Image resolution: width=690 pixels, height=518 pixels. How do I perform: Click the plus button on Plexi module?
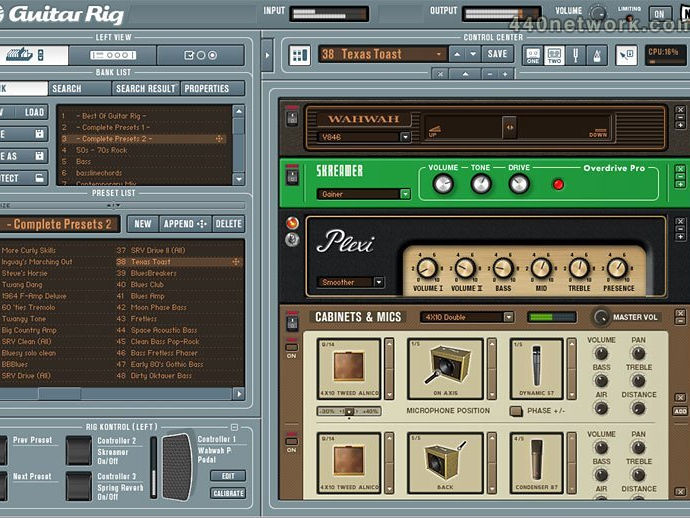[680, 237]
